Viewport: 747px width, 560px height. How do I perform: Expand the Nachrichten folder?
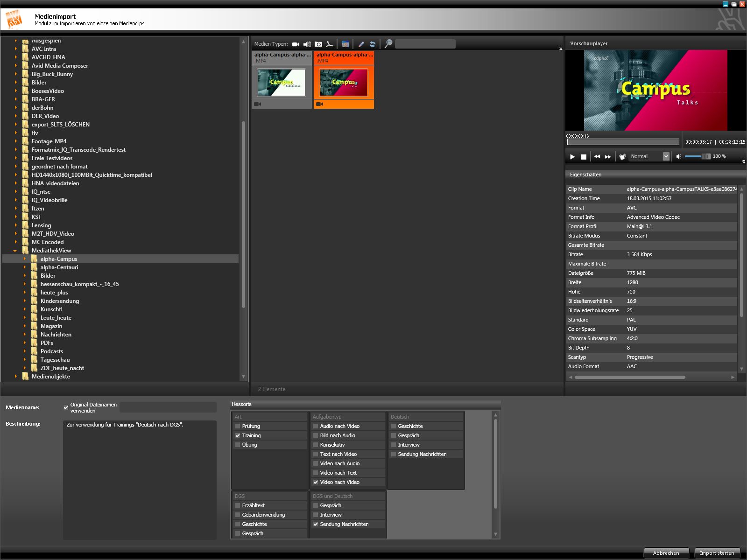pos(25,335)
